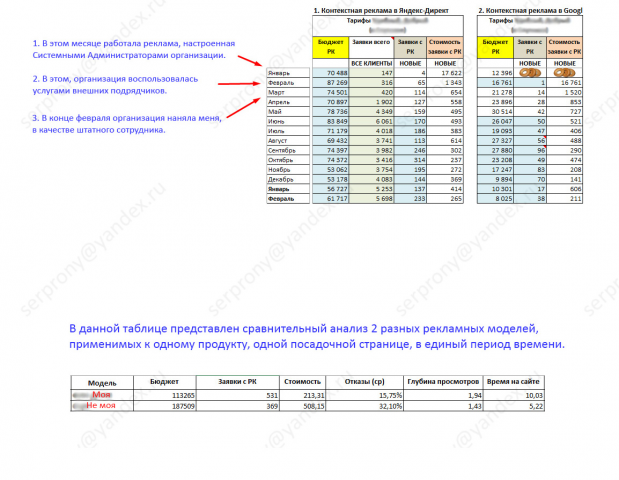
Task: Click the Август total requests cell '3 741'
Action: pyautogui.click(x=371, y=141)
